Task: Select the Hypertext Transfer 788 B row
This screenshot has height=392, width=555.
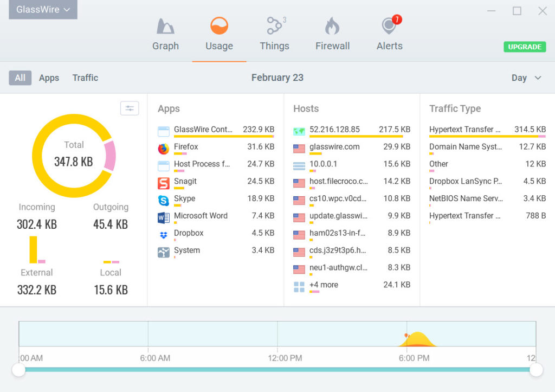Action: [487, 217]
